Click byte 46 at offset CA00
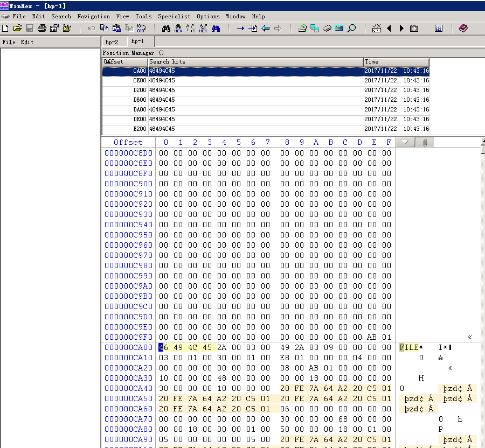Screen dimensions: 485x448 coord(163,348)
